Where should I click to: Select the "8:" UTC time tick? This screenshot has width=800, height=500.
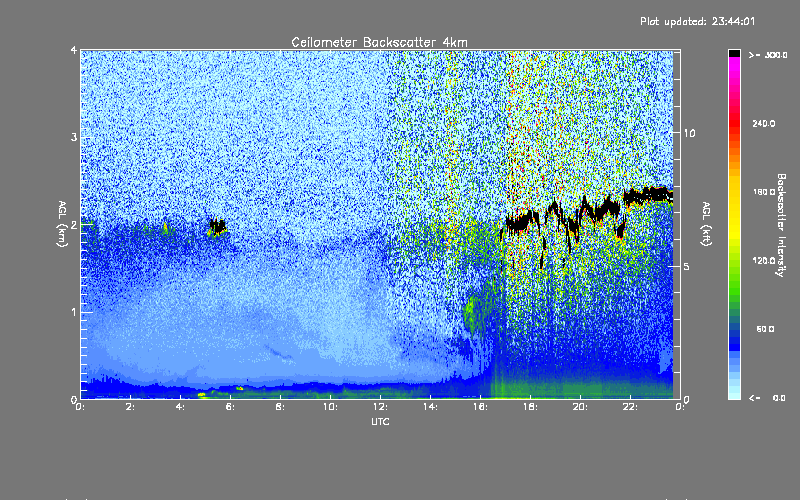[280, 407]
